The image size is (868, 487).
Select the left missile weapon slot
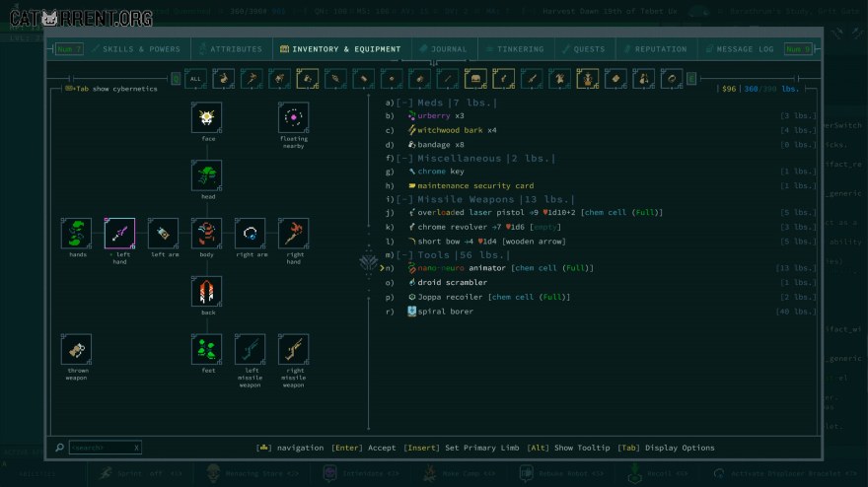250,349
